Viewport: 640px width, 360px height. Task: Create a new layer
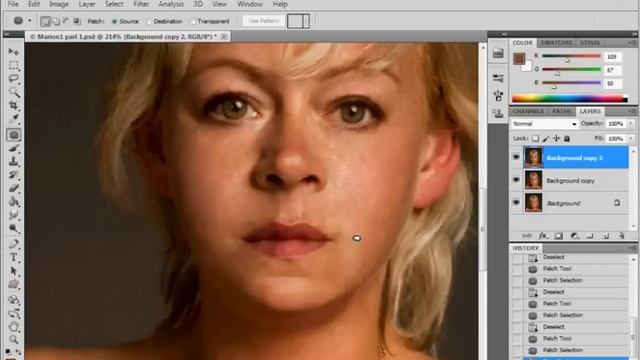click(606, 236)
